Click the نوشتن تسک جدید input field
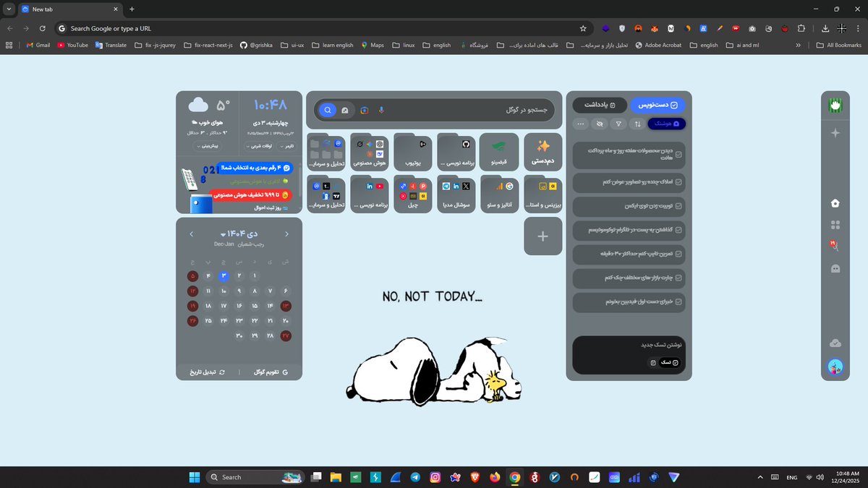The image size is (868, 488). point(629,346)
